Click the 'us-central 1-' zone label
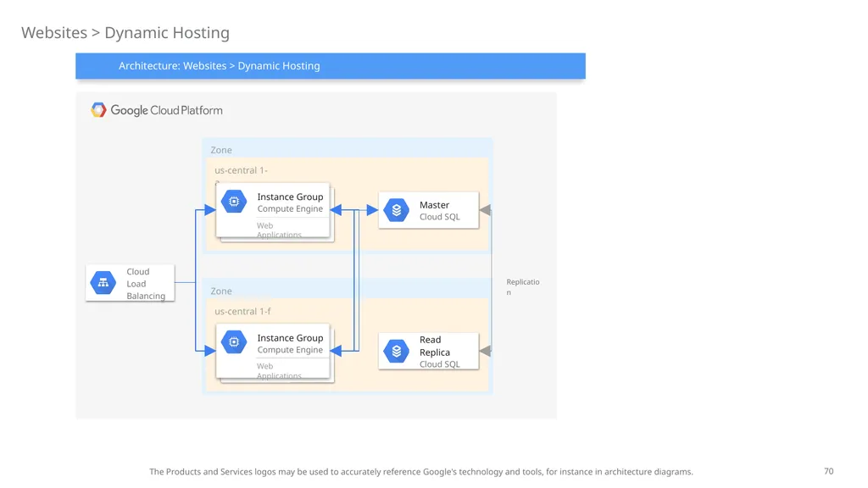Viewport: 868px width, 488px height. [x=241, y=170]
